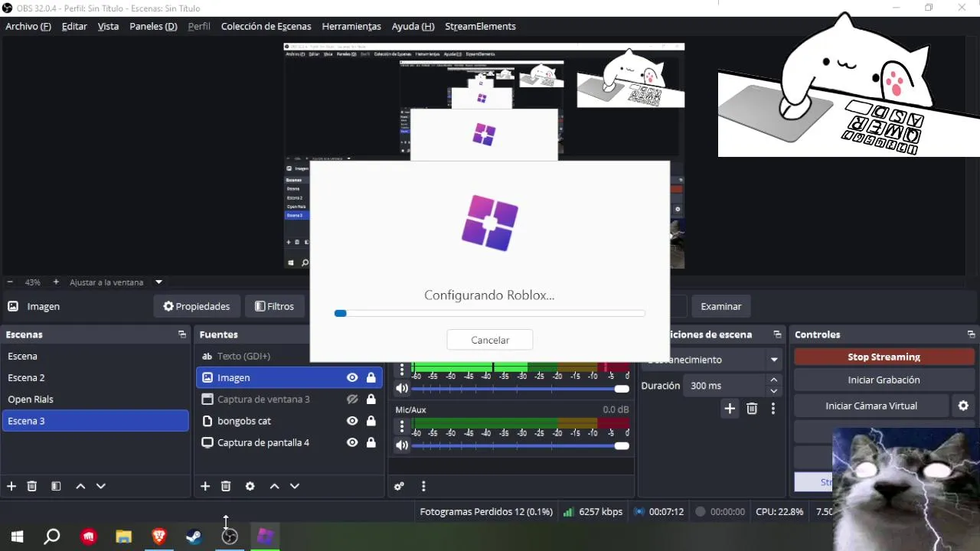Increase transition duration with up arrow
This screenshot has height=551, width=980.
click(773, 380)
